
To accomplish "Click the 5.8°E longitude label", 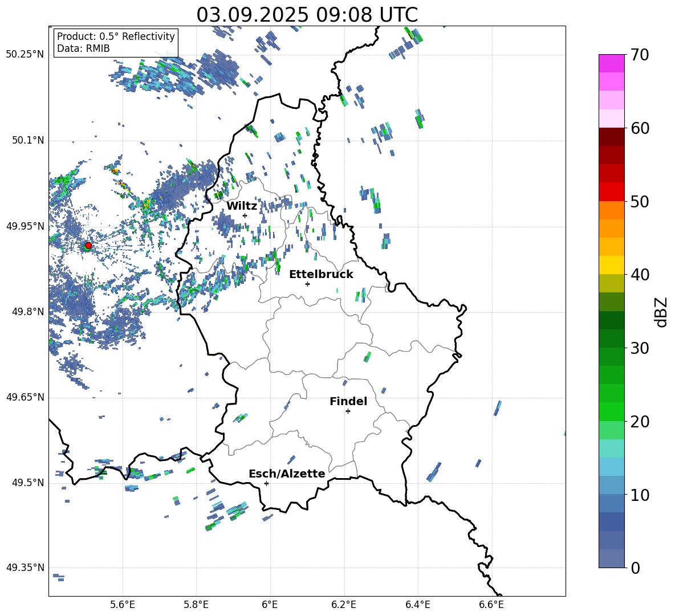I will pos(196,605).
